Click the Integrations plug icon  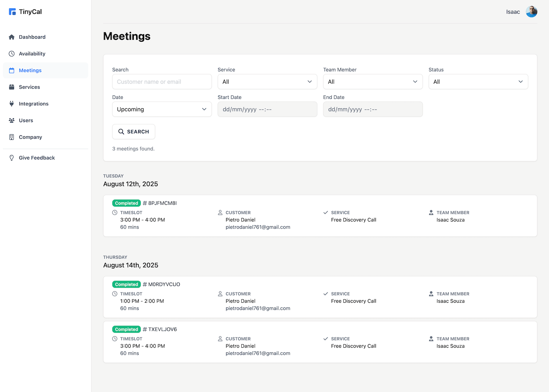click(12, 104)
